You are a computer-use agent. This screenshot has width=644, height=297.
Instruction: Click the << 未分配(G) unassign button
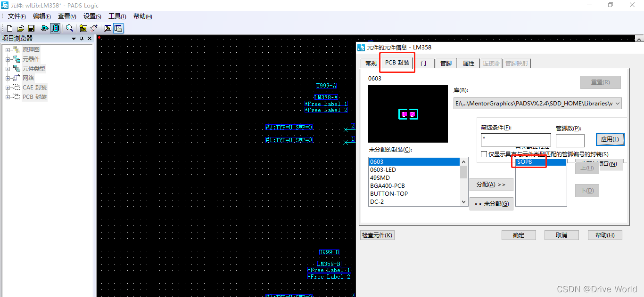[491, 204]
